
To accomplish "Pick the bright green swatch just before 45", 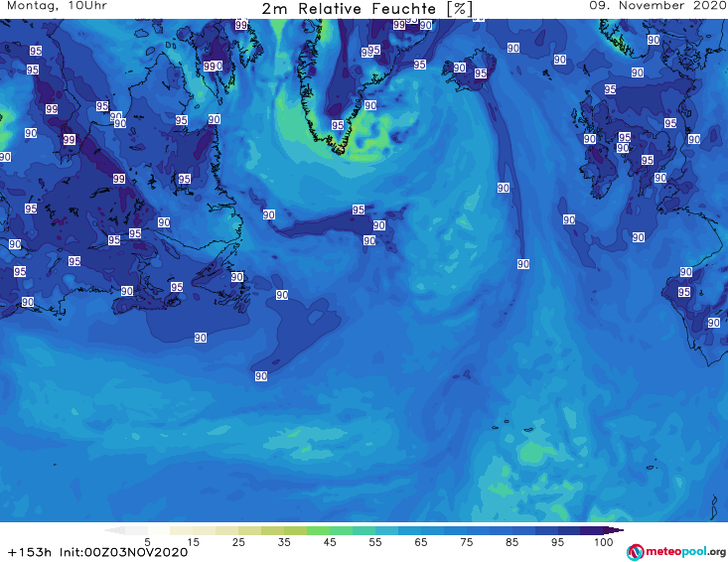I will (x=318, y=530).
